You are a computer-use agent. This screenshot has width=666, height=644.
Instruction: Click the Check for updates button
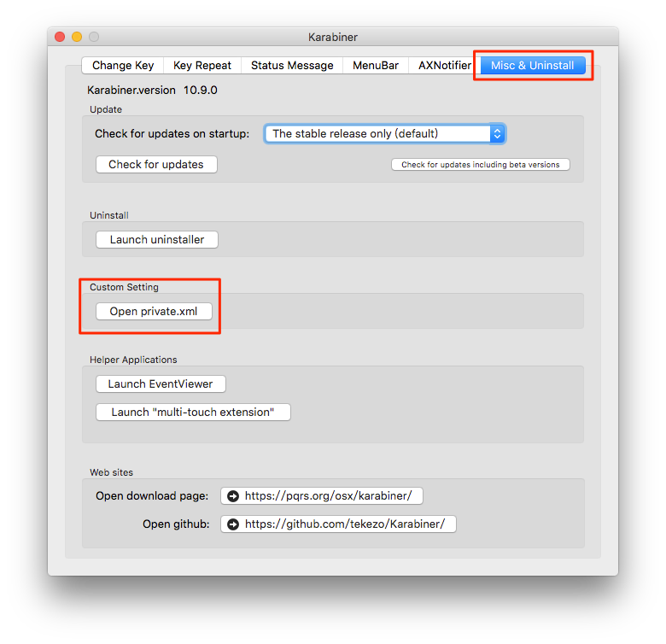156,164
